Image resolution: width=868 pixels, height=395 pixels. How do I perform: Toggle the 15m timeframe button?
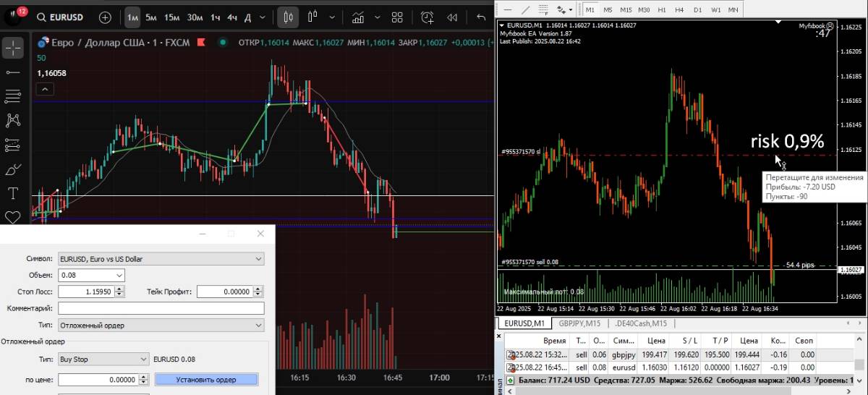171,17
